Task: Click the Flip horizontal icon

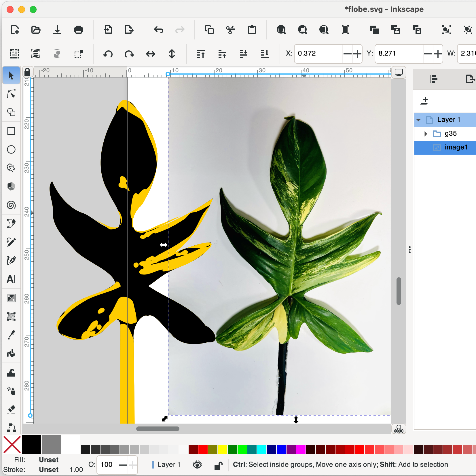Action: click(151, 54)
